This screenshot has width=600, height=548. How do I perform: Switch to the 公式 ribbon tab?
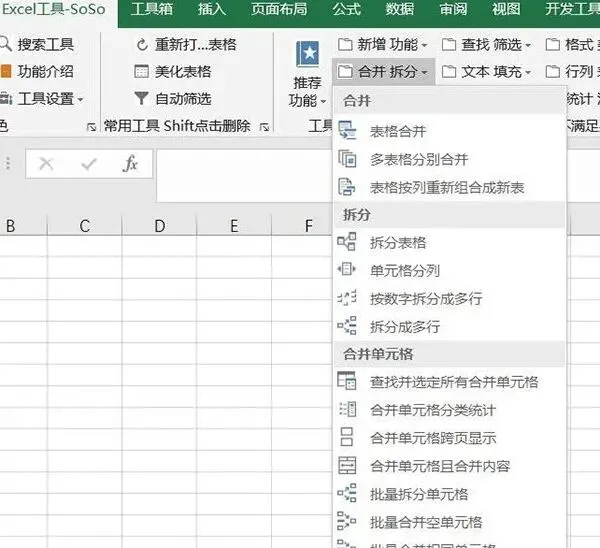346,9
